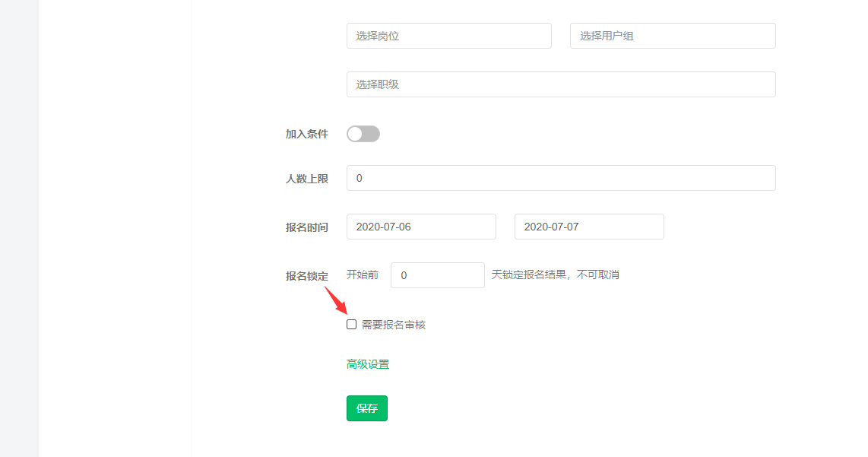Click the 天锁定报名结果，不可取消 text
Viewport: 868px width, 457px height.
[556, 275]
